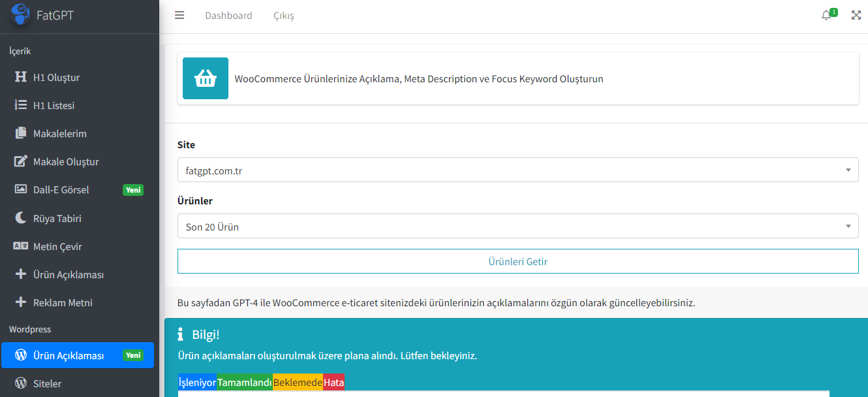
Task: Click the H icon beside H1 Oluştur
Action: click(21, 78)
